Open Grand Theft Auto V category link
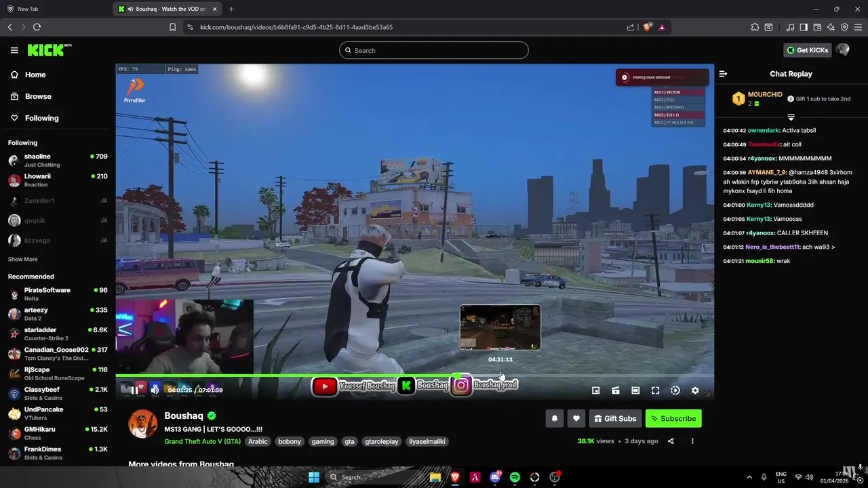The image size is (868, 488). pyautogui.click(x=202, y=441)
